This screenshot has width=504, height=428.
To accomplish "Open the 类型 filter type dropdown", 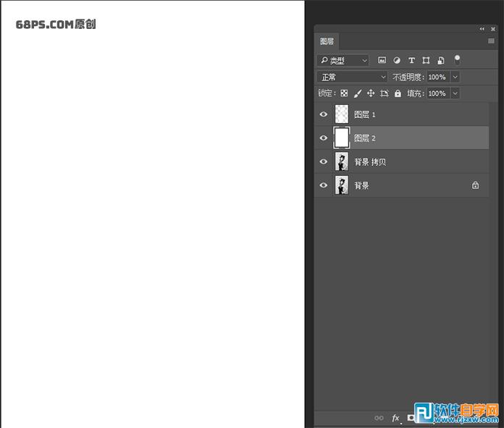I will tap(343, 60).
